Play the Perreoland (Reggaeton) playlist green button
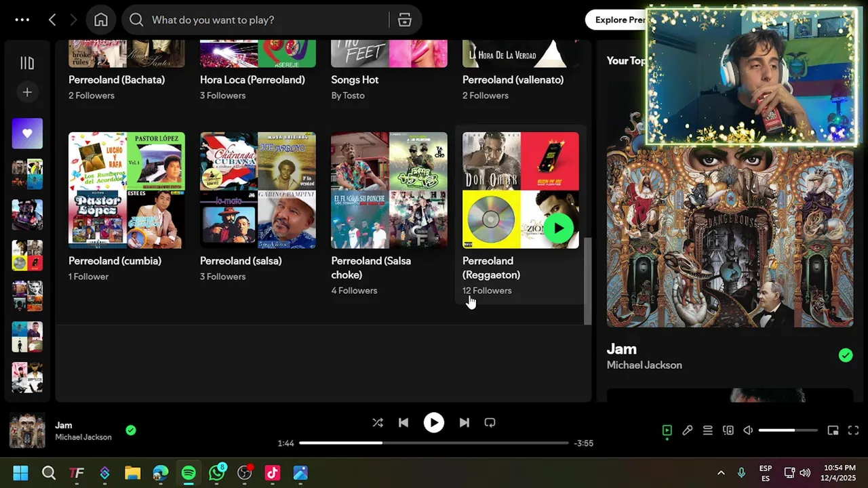This screenshot has height=488, width=868. click(x=558, y=228)
